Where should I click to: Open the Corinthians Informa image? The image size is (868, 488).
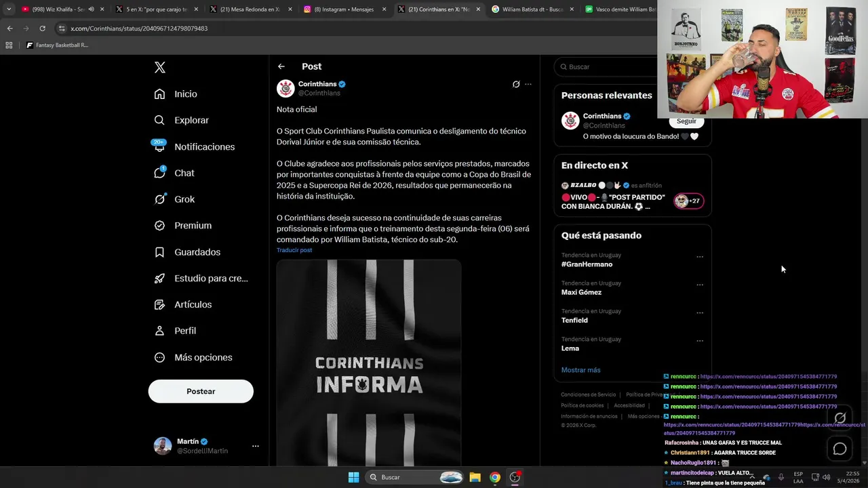[369, 363]
